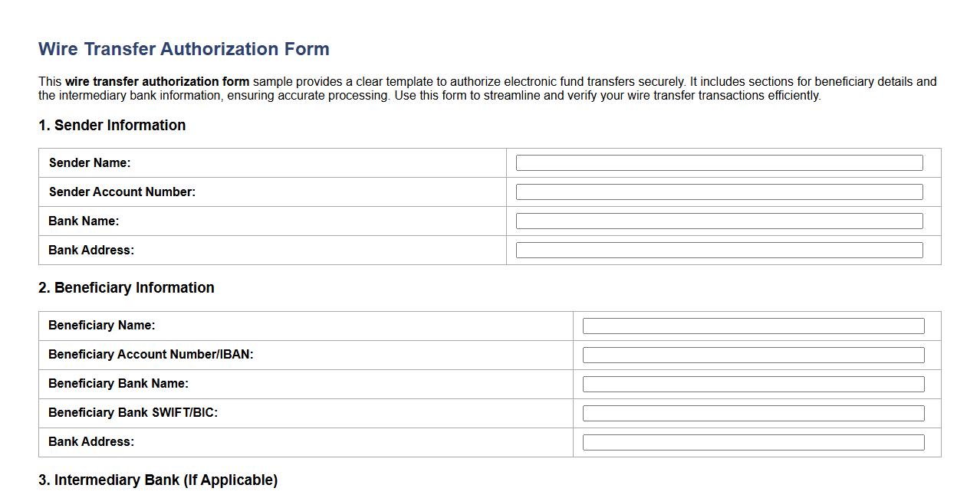Click the Beneficiary Bank Name input field
980x498 pixels.
click(x=754, y=384)
